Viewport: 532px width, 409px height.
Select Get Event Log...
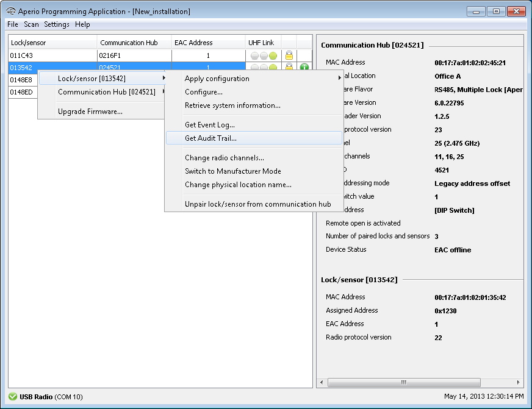pos(254,125)
